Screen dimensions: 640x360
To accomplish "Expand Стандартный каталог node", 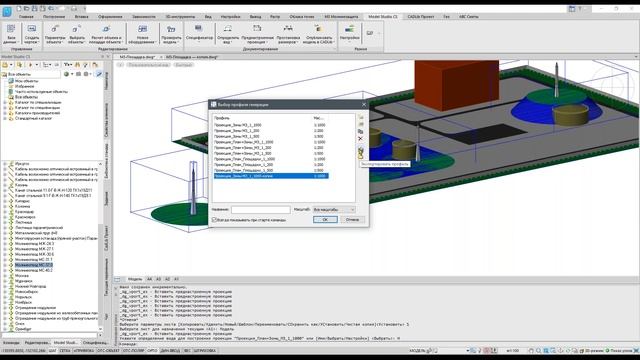I will tap(5, 118).
